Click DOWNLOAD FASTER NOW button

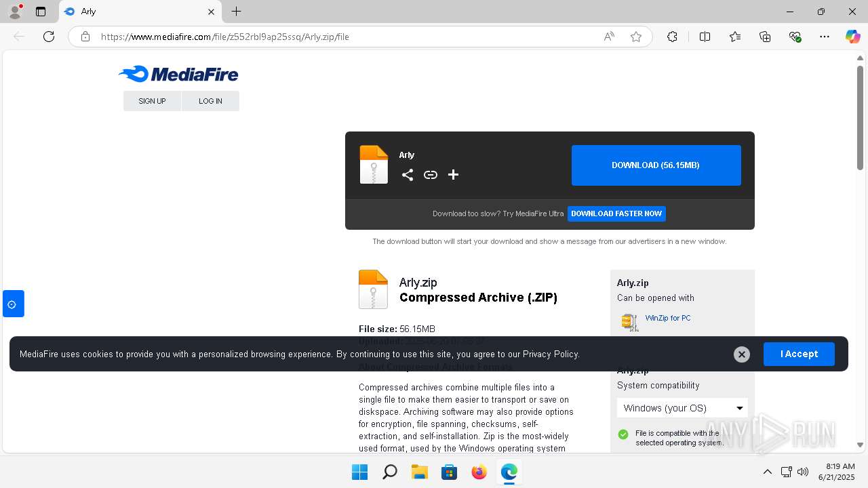[616, 213]
